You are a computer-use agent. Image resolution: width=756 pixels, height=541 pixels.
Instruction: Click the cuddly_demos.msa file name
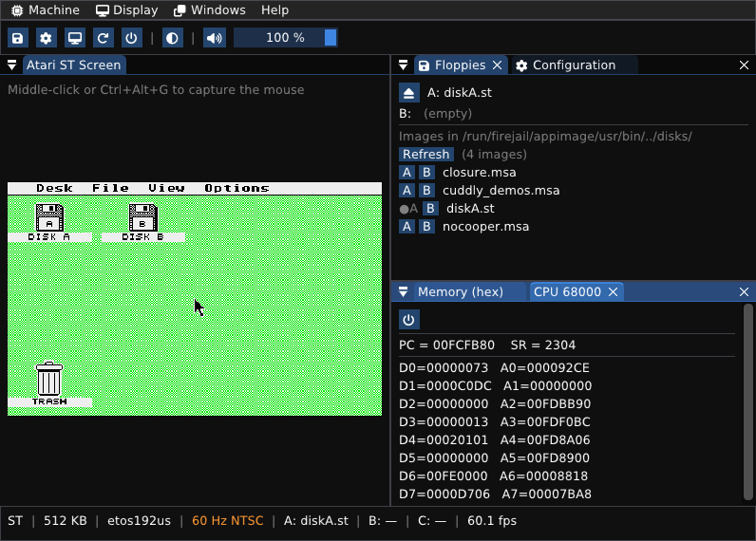[501, 191]
